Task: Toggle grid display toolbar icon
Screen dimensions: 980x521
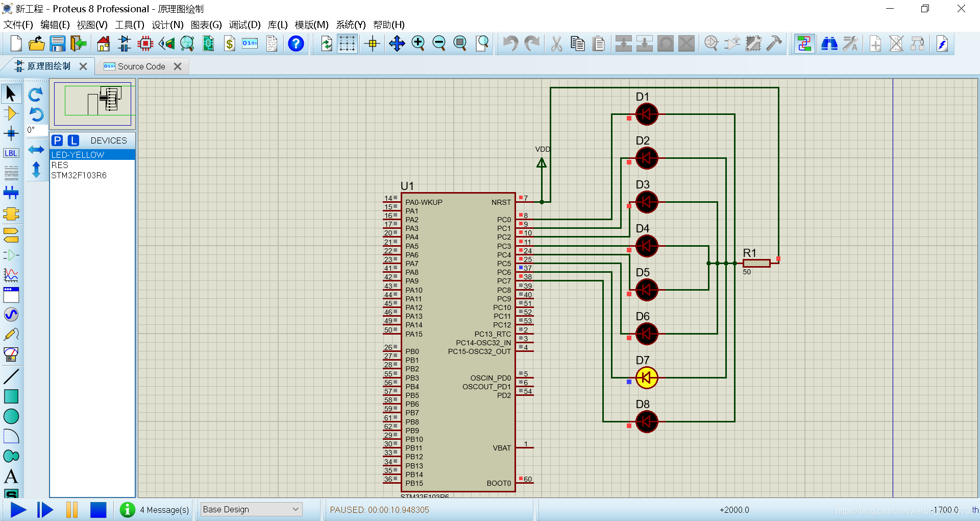Action: coord(347,43)
